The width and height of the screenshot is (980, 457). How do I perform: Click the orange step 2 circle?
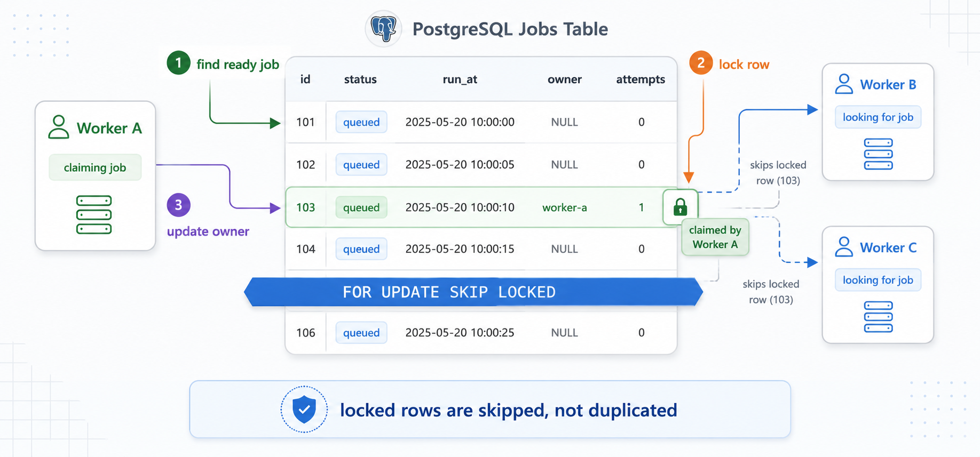point(701,63)
